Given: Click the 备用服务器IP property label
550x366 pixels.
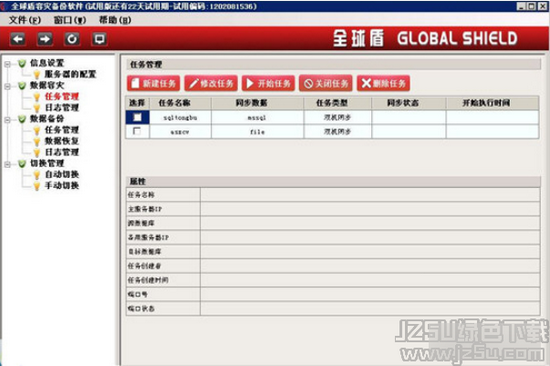Looking at the screenshot, I should pyautogui.click(x=148, y=238).
